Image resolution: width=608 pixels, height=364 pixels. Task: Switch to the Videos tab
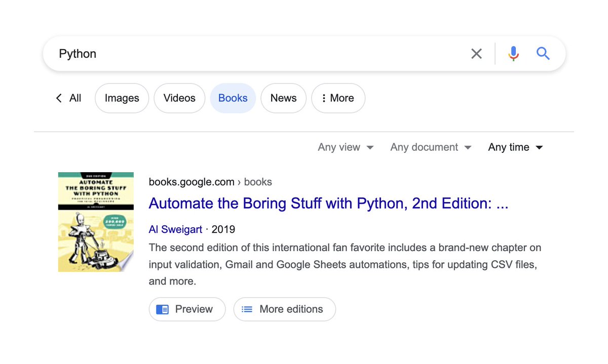(x=179, y=98)
